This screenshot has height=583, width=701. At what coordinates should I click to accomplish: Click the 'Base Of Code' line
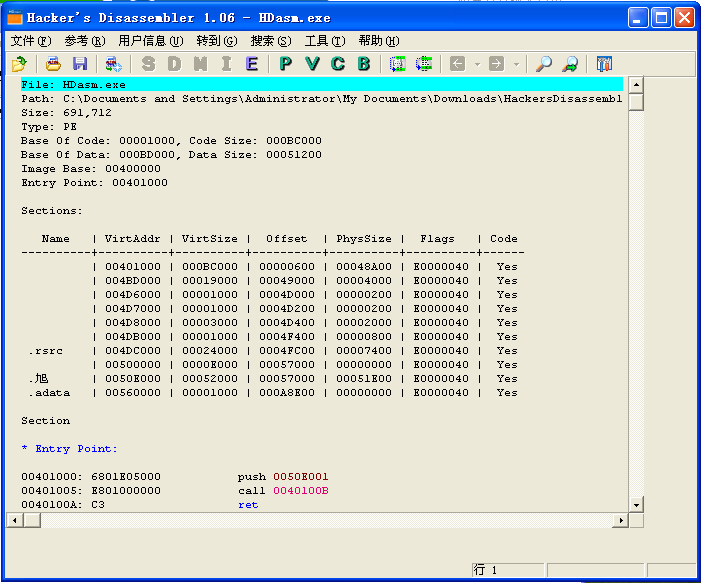click(171, 140)
